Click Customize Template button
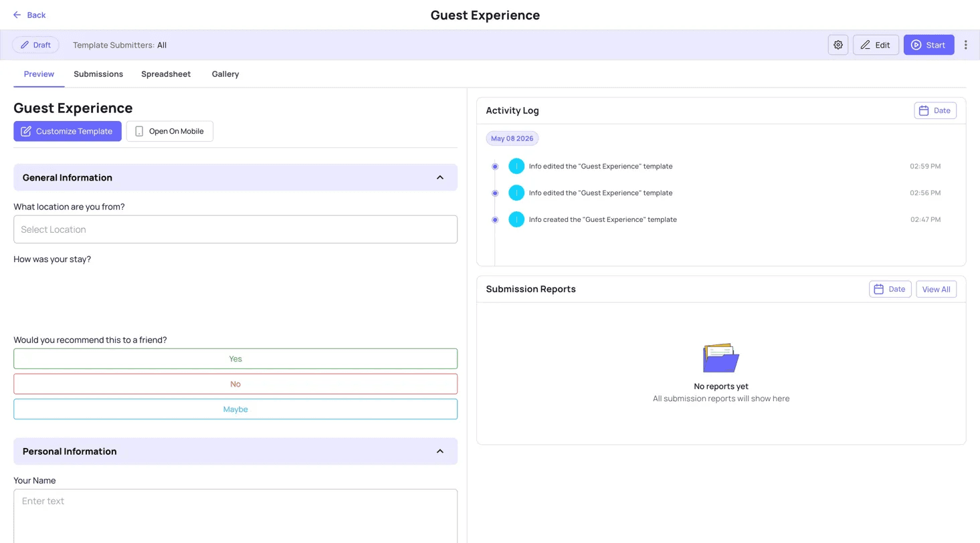 pyautogui.click(x=68, y=131)
